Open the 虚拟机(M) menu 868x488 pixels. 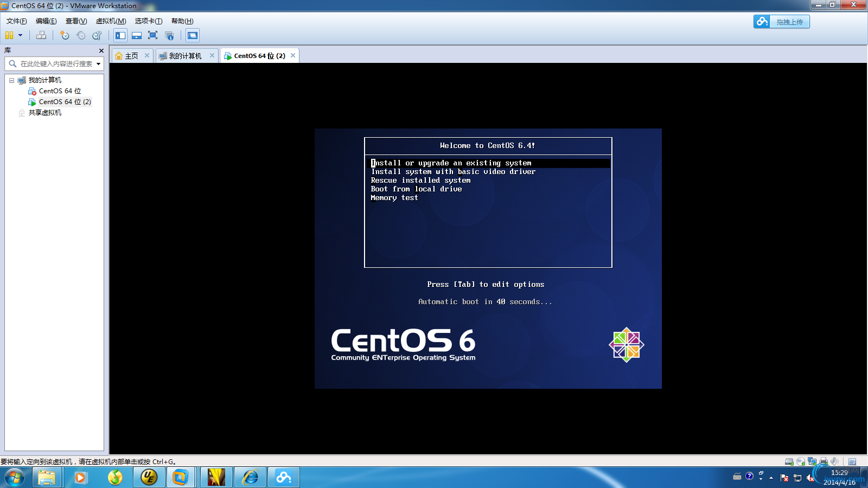click(x=111, y=21)
